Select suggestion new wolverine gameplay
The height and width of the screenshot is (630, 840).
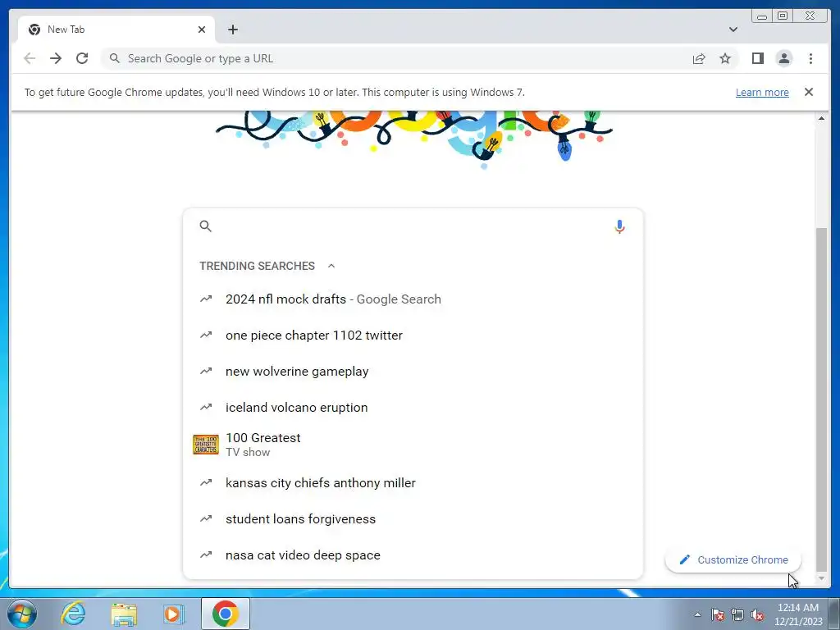click(413, 371)
